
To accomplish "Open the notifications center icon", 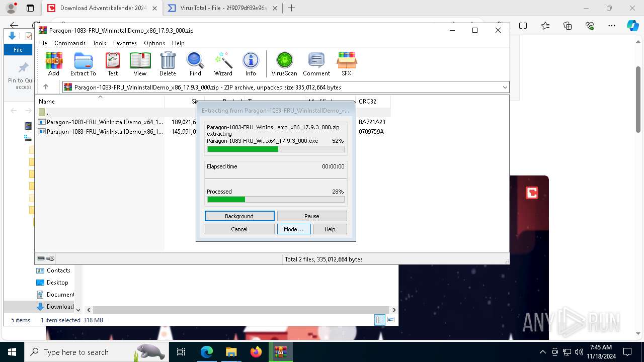I will point(628,352).
